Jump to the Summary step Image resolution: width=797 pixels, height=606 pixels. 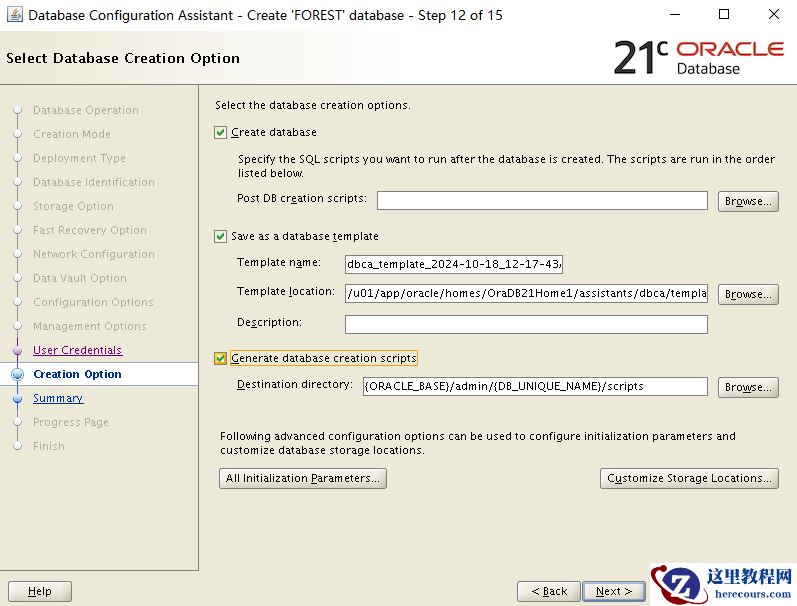(x=58, y=398)
